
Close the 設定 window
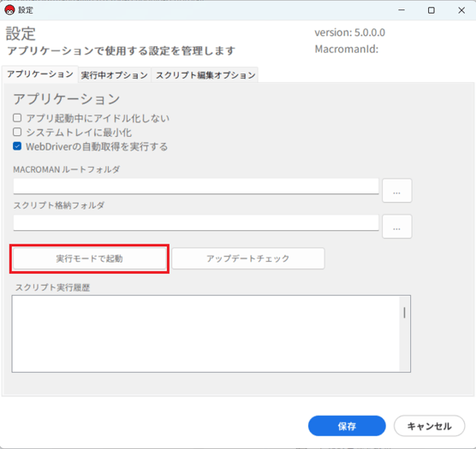pyautogui.click(x=461, y=10)
